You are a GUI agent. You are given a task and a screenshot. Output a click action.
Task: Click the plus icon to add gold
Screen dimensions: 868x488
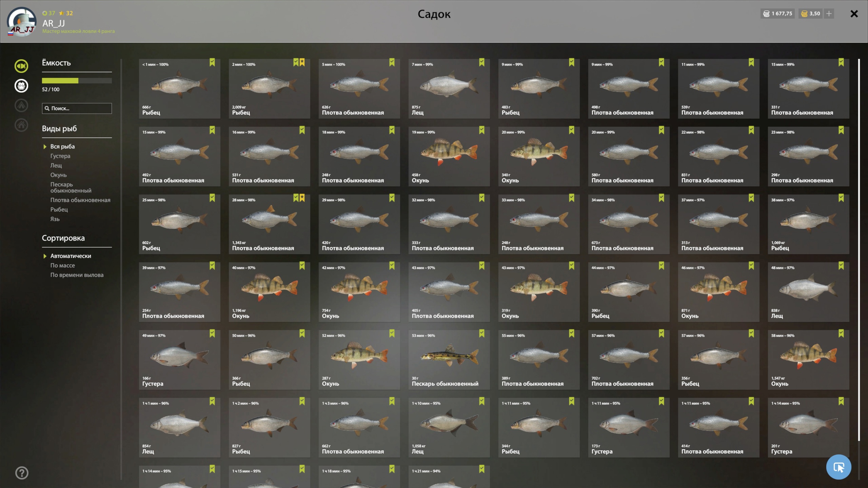[829, 14]
